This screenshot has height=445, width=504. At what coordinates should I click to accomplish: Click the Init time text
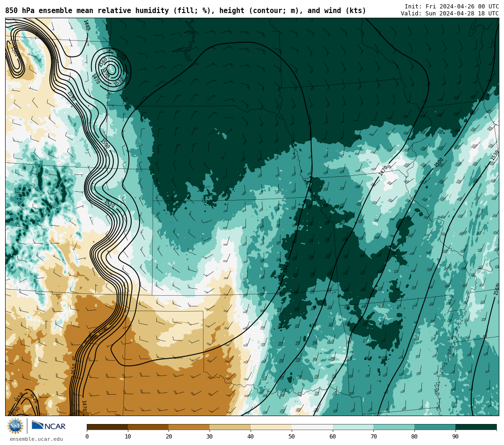[452, 7]
